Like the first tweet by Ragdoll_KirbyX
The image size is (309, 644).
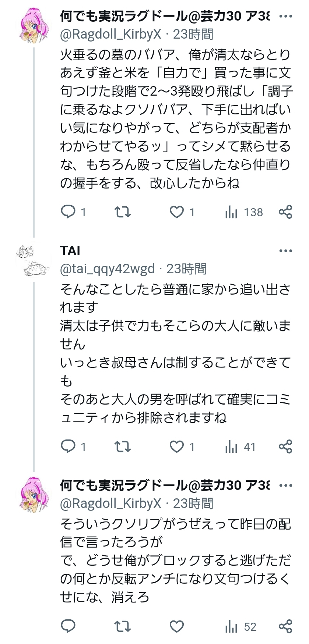pos(177,212)
